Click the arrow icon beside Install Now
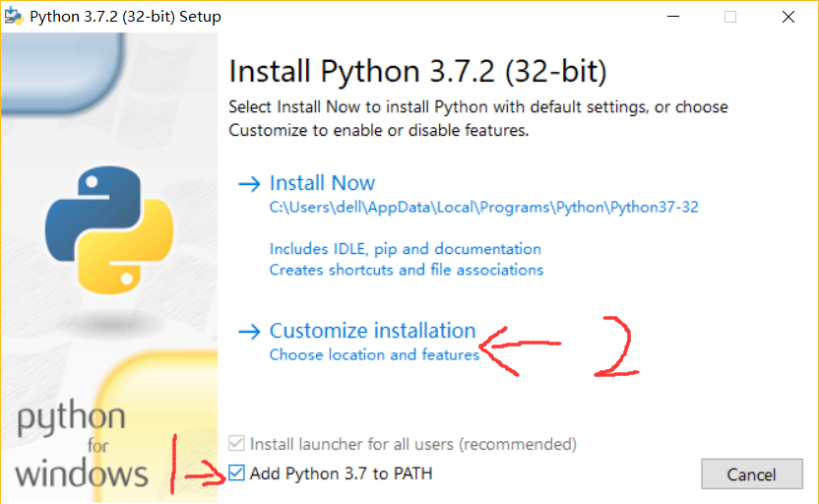The width and height of the screenshot is (819, 504). 249,184
